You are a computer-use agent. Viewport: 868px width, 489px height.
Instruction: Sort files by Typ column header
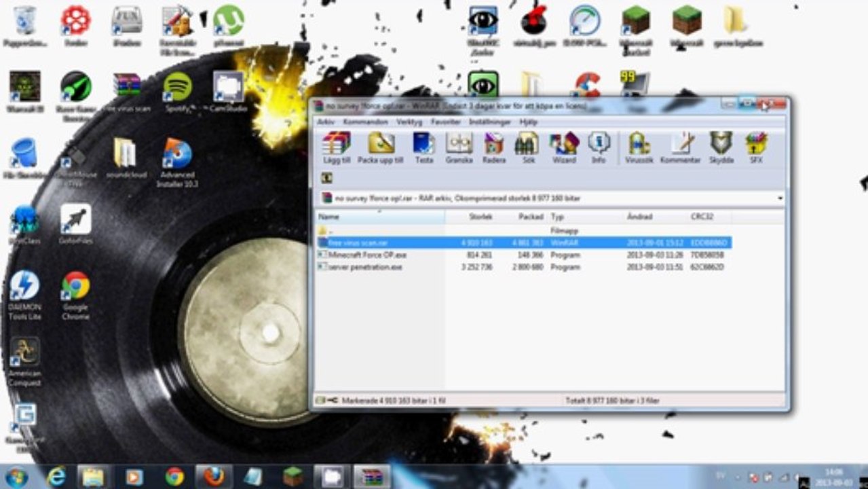(586, 217)
